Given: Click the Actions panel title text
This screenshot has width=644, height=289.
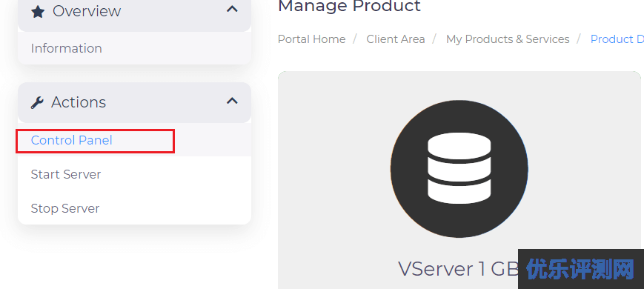Looking at the screenshot, I should point(79,102).
